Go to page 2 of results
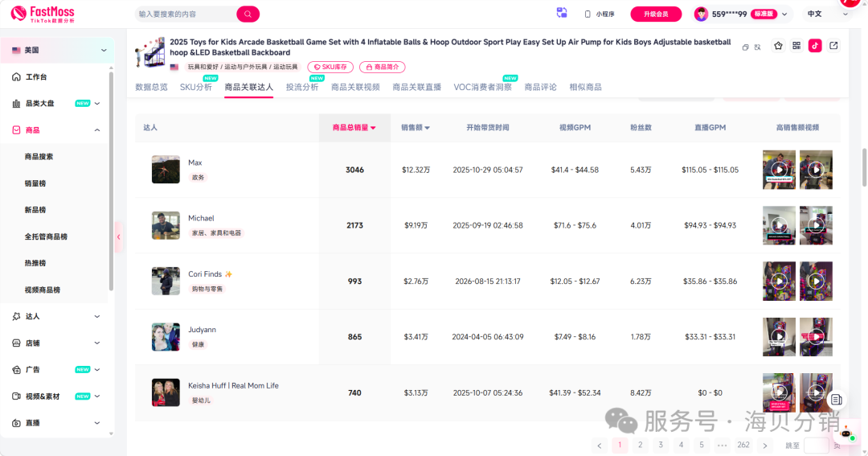The height and width of the screenshot is (456, 868). tap(641, 445)
